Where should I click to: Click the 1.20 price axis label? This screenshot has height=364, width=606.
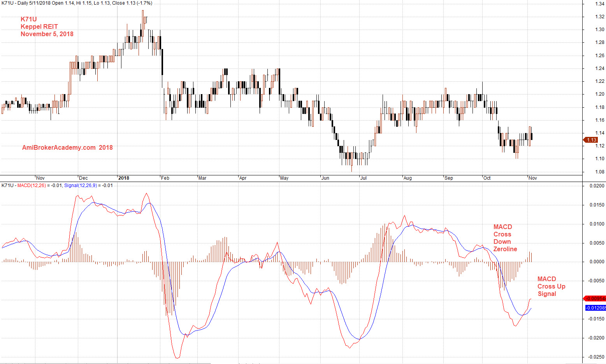point(600,94)
